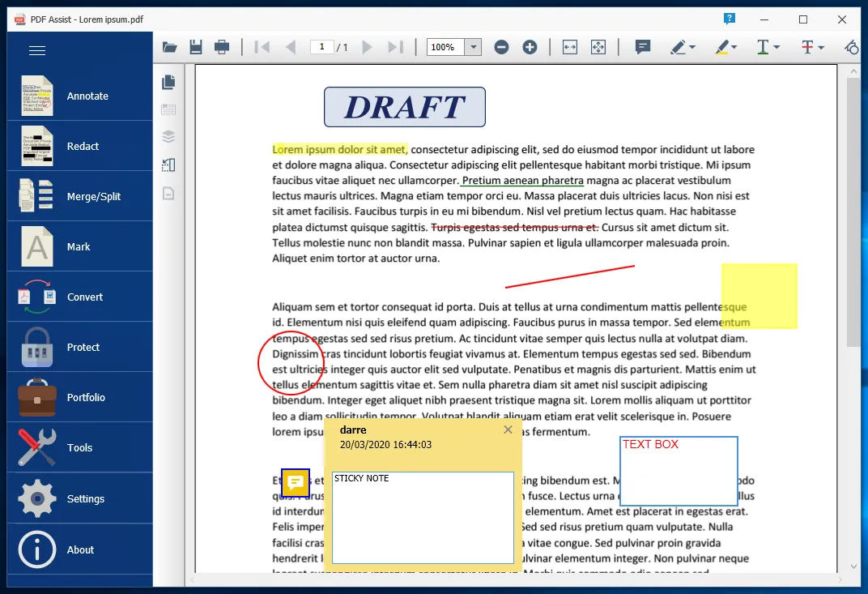Click the Open file folder icon
868x594 pixels.
click(170, 47)
